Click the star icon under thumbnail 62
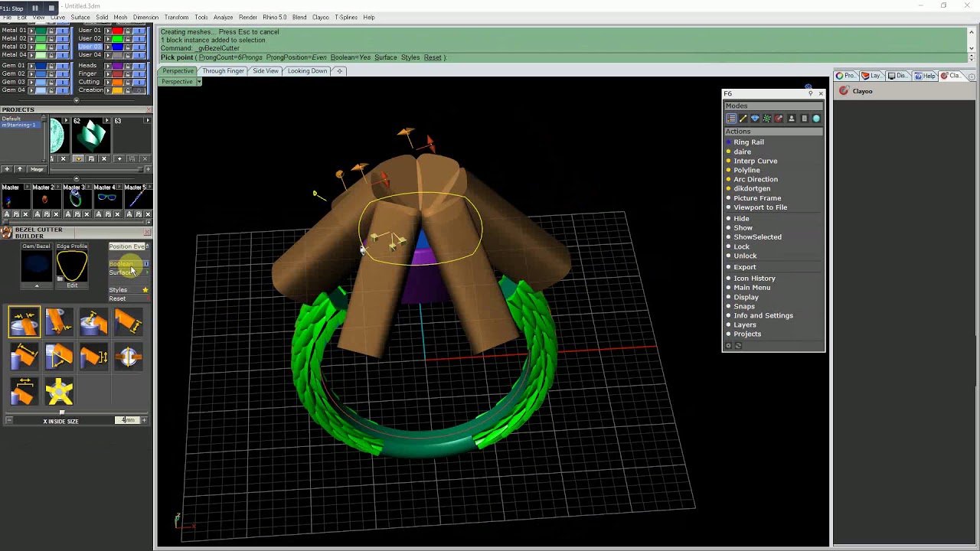980x551 pixels. click(x=79, y=158)
